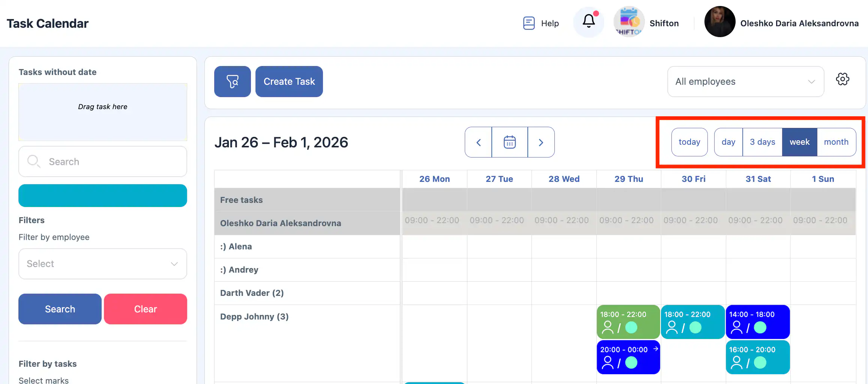The image size is (868, 384).
Task: Open Filter by employee Select dropdown
Action: coord(102,264)
